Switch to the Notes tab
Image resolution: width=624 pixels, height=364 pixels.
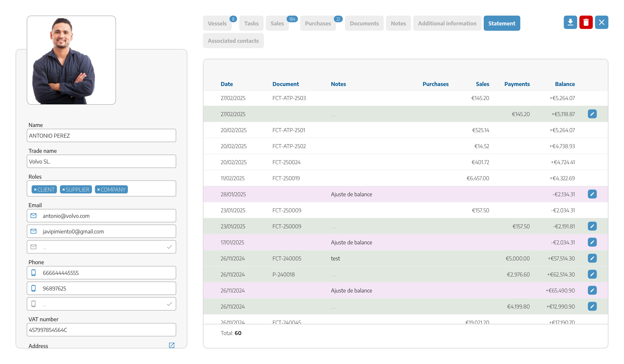(398, 23)
